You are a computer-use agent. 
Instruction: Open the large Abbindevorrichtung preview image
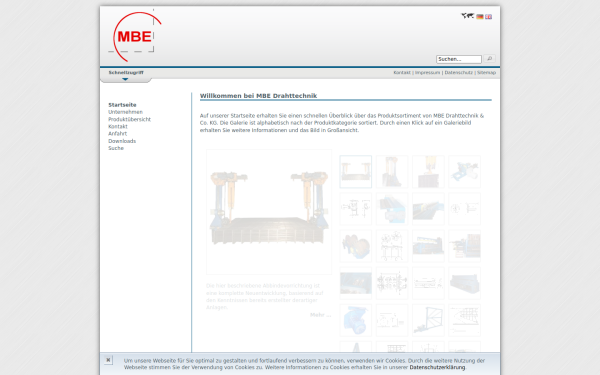click(269, 212)
